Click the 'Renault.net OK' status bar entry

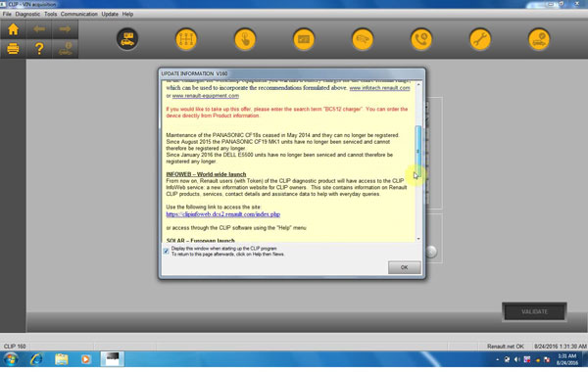pos(505,347)
